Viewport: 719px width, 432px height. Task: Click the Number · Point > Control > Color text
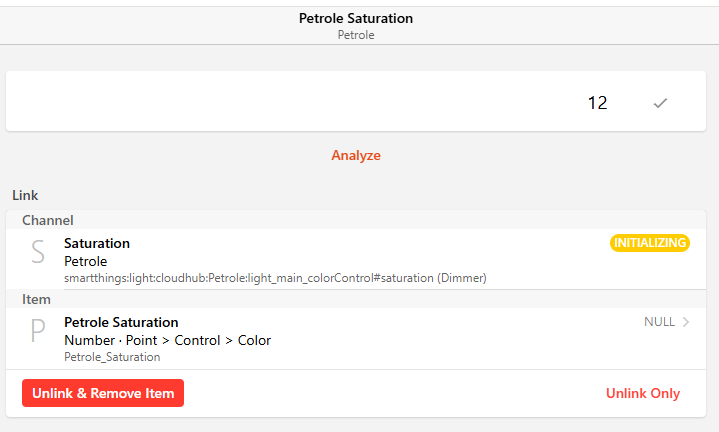point(167,340)
